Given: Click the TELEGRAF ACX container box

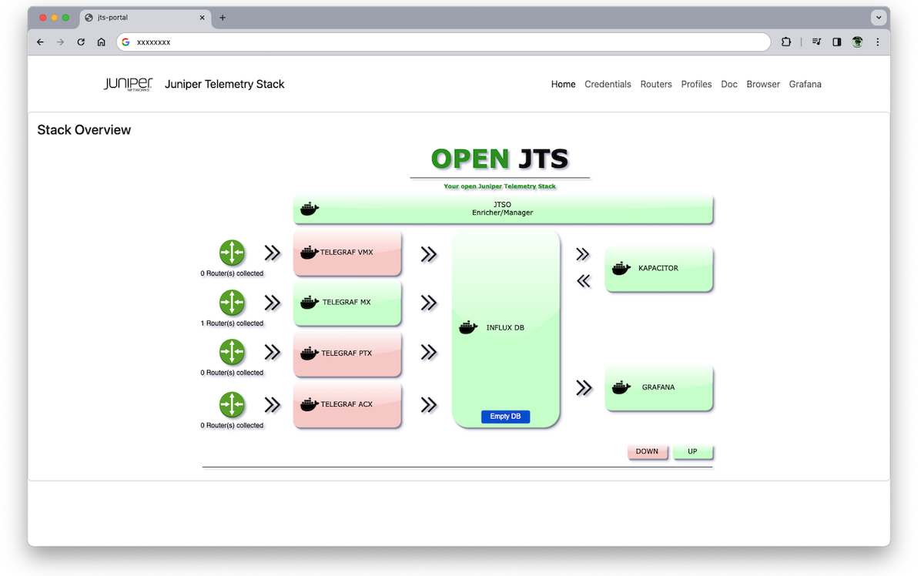Looking at the screenshot, I should [x=347, y=405].
